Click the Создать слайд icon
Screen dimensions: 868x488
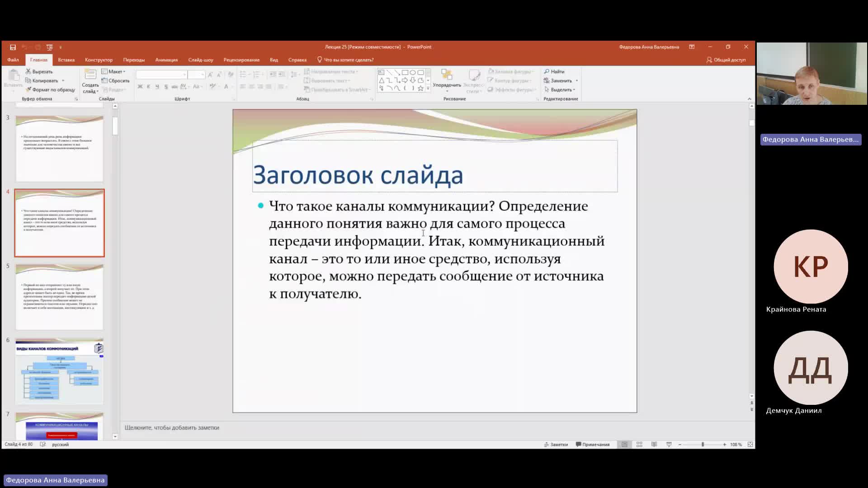click(90, 75)
